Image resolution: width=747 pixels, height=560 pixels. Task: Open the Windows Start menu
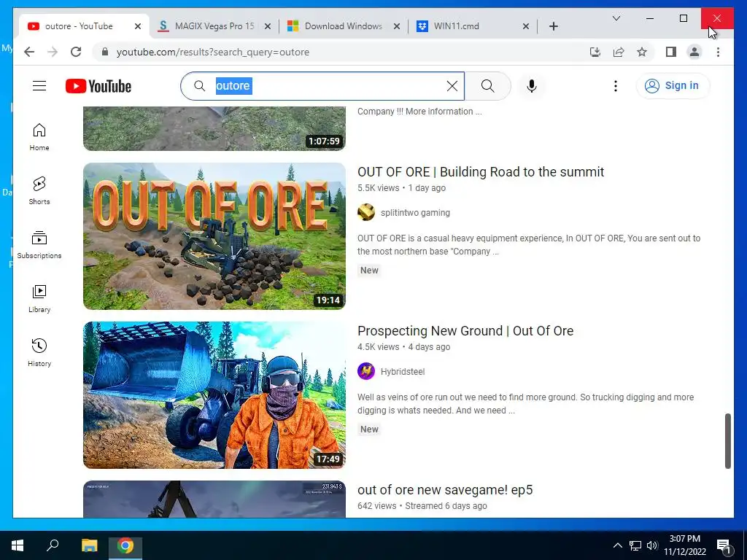18,545
